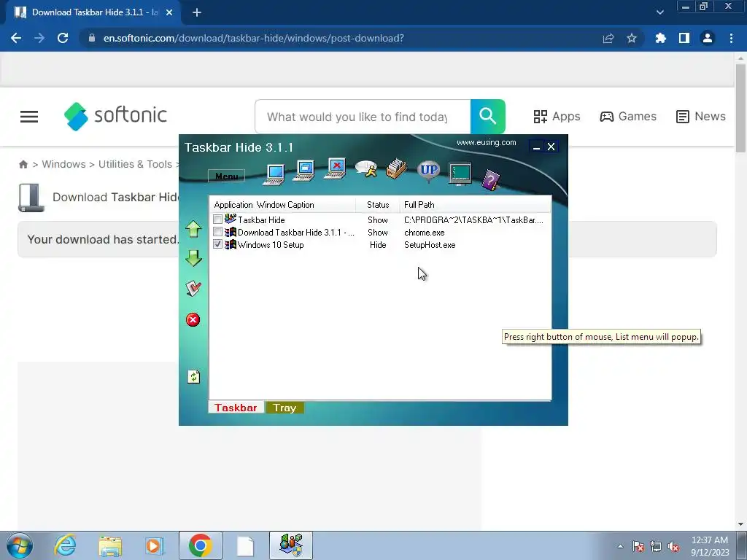Click the teal screen monitor icon in toolbar
Screen dimensions: 747x560
(x=460, y=174)
